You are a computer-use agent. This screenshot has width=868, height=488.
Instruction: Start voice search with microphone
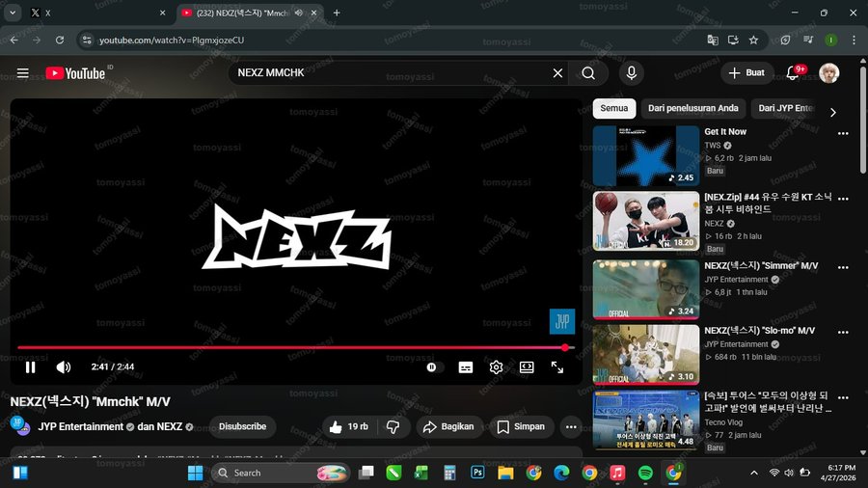[631, 73]
